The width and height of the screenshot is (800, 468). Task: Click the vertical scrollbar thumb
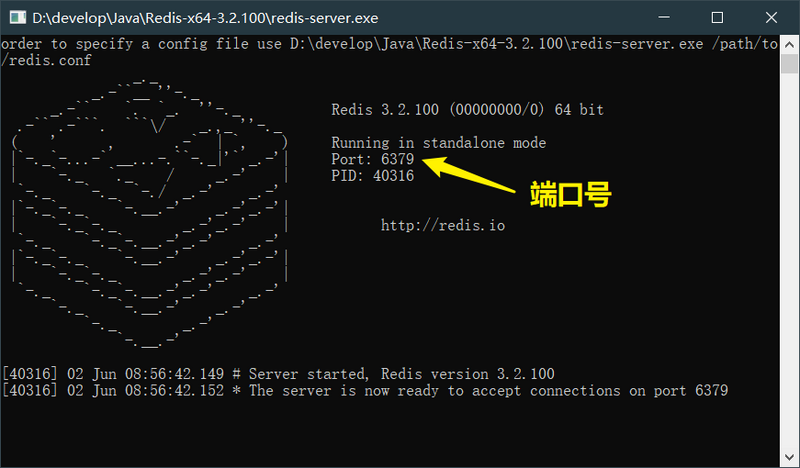pos(789,64)
